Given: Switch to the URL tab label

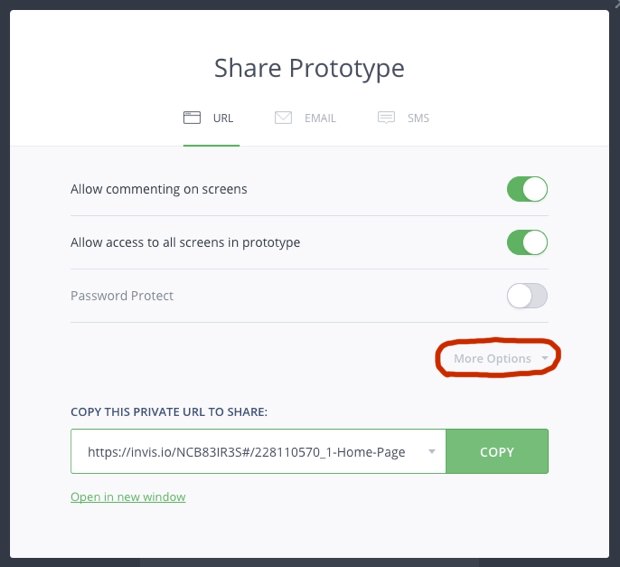Looking at the screenshot, I should pos(223,118).
